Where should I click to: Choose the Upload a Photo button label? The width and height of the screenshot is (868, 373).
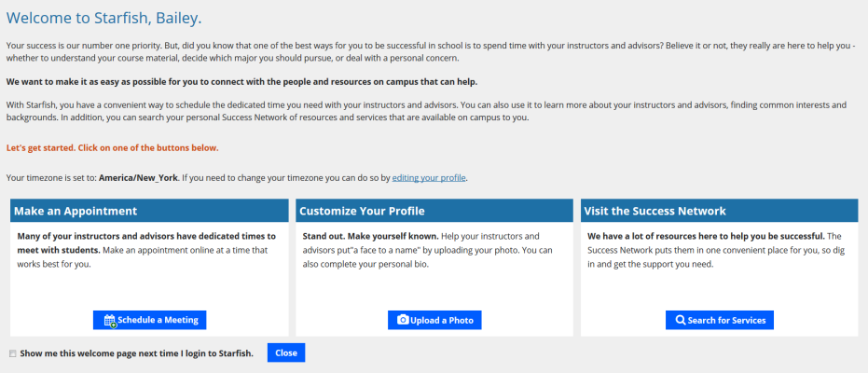[442, 320]
